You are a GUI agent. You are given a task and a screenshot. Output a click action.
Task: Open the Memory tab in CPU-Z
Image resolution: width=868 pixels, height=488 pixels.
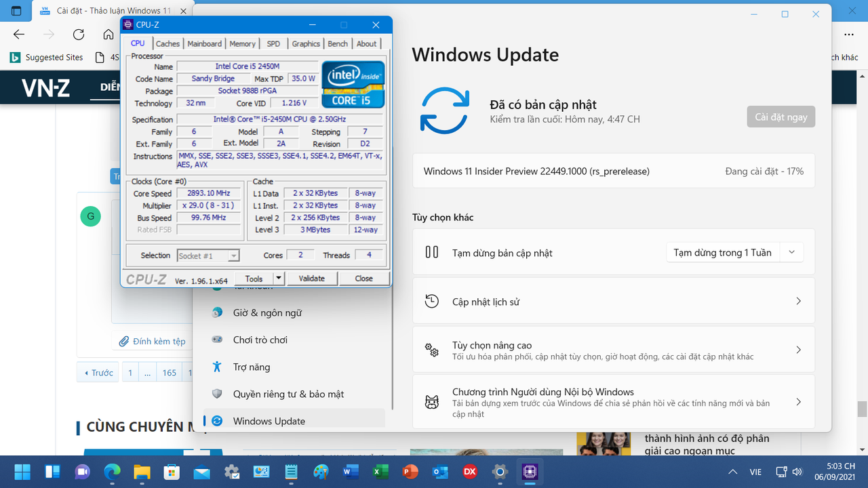point(242,43)
